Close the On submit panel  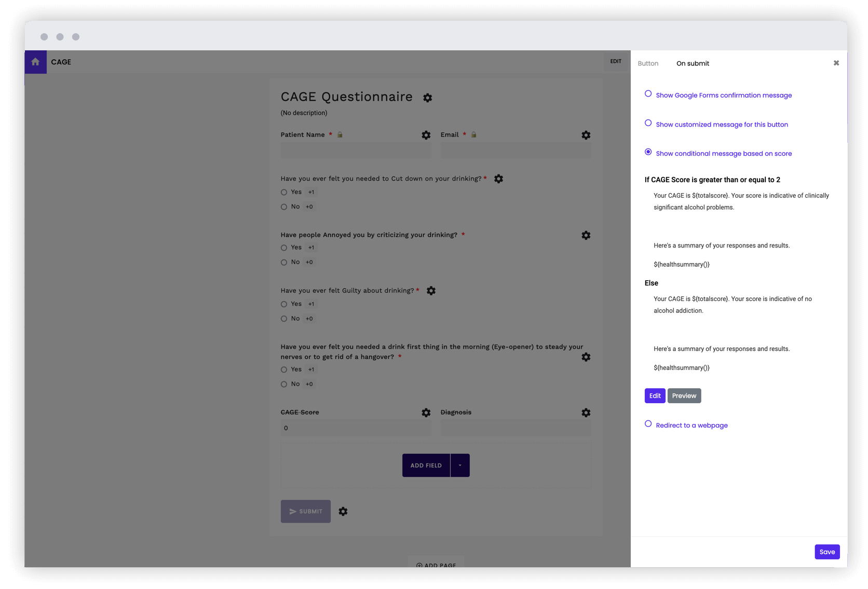pyautogui.click(x=836, y=63)
